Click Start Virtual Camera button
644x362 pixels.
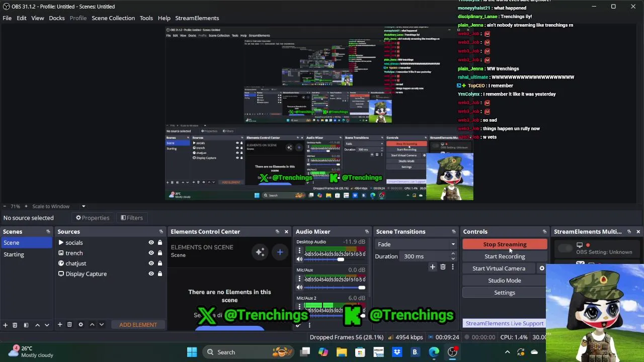(499, 268)
